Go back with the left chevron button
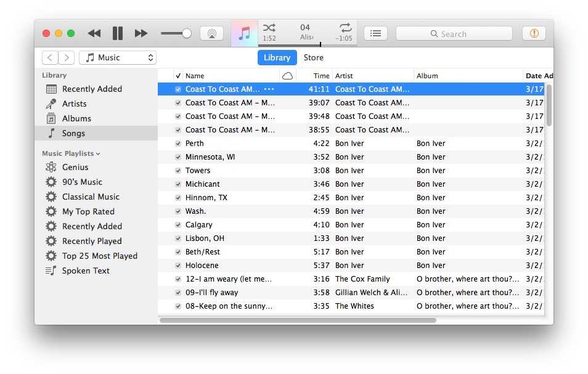This screenshot has width=588, height=374. click(50, 58)
